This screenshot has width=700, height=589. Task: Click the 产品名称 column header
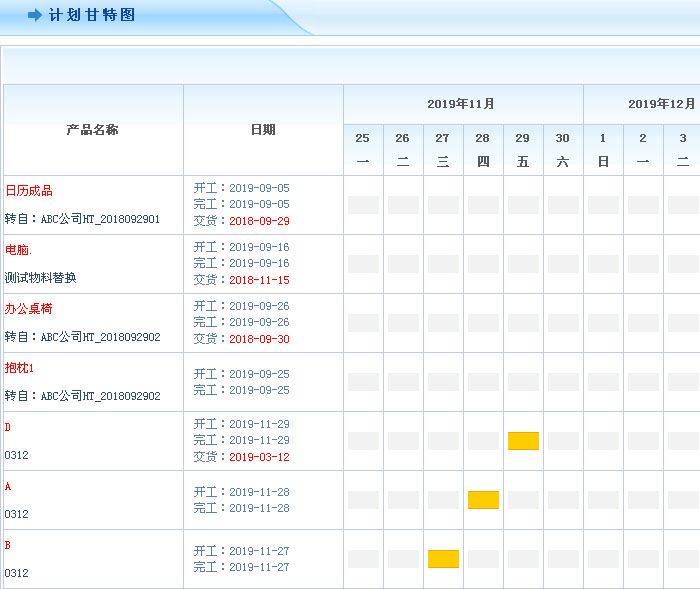pyautogui.click(x=92, y=130)
